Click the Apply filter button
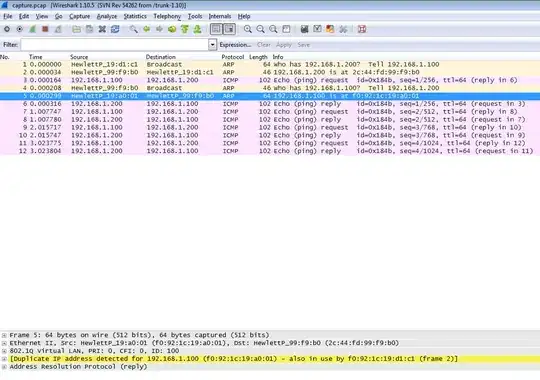Screen dimensions: 540x380 coord(283,45)
